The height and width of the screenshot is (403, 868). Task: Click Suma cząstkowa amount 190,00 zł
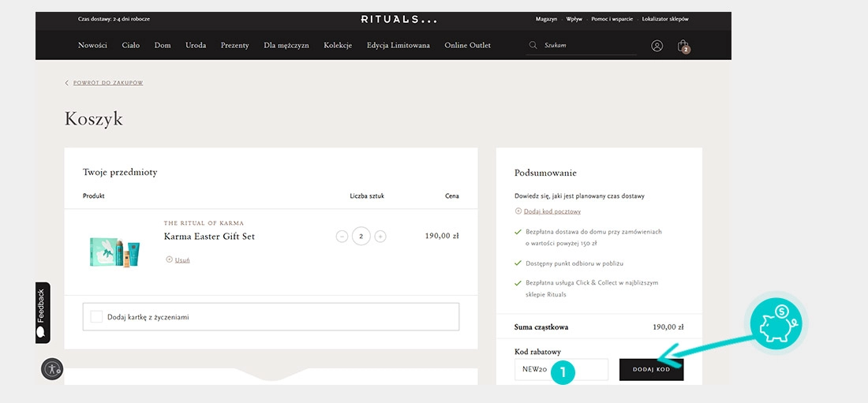point(668,327)
